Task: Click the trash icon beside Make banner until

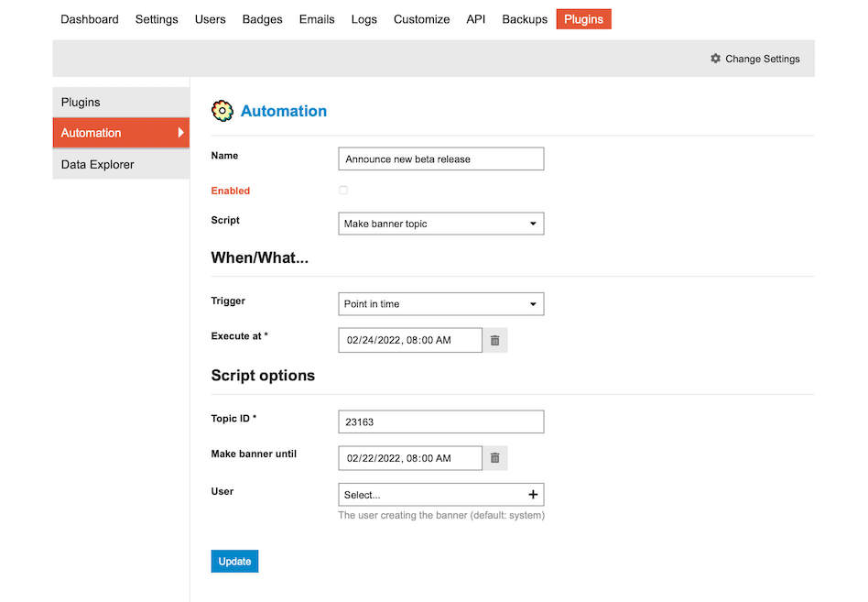Action: 494,457
